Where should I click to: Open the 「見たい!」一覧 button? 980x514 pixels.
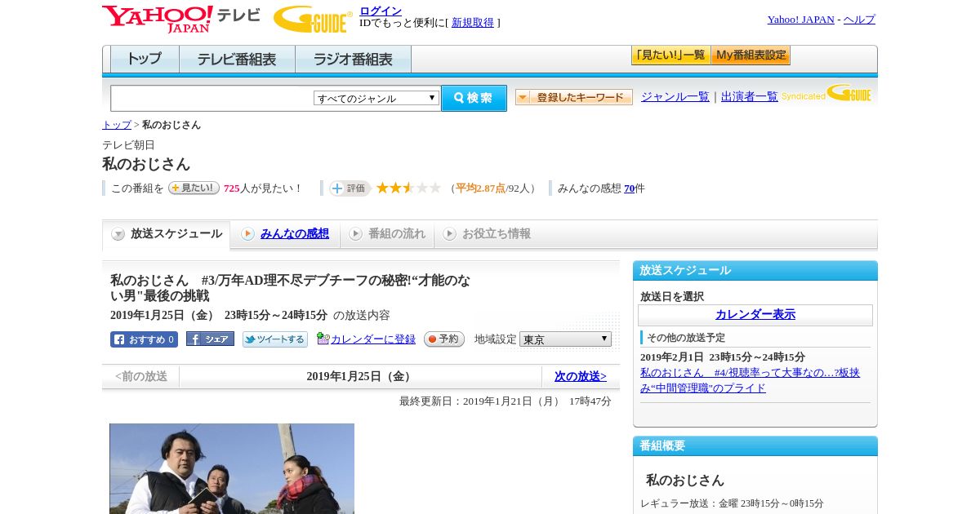[x=670, y=55]
